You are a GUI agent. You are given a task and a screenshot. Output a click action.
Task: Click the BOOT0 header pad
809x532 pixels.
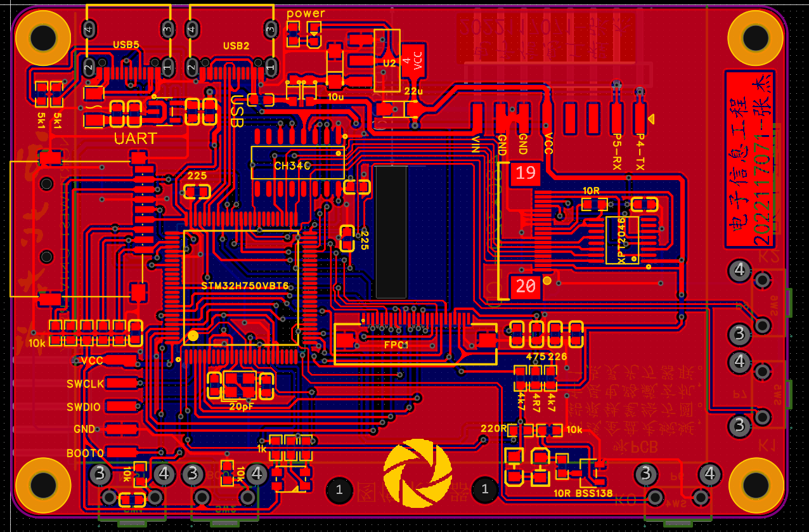coord(122,453)
